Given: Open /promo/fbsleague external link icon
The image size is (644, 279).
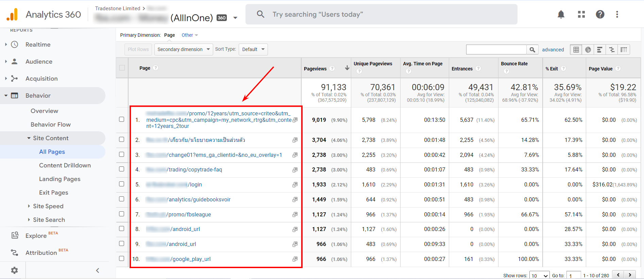Looking at the screenshot, I should pyautogui.click(x=295, y=214).
